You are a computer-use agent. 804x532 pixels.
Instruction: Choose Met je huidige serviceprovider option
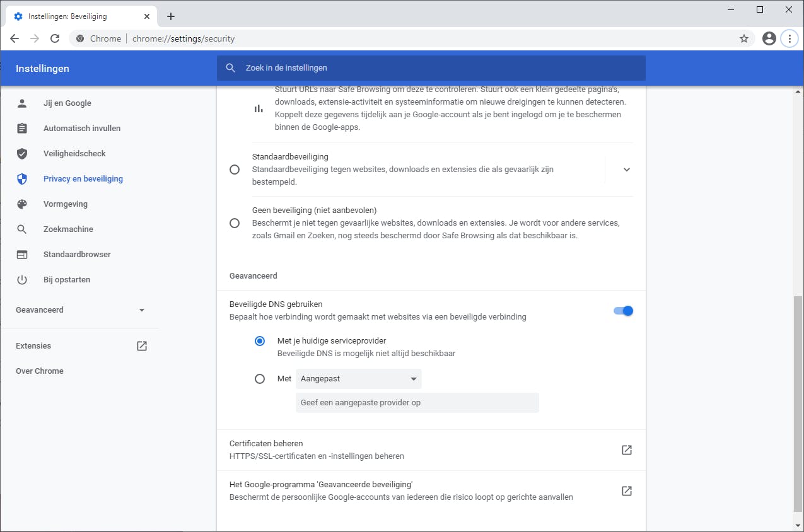point(260,341)
